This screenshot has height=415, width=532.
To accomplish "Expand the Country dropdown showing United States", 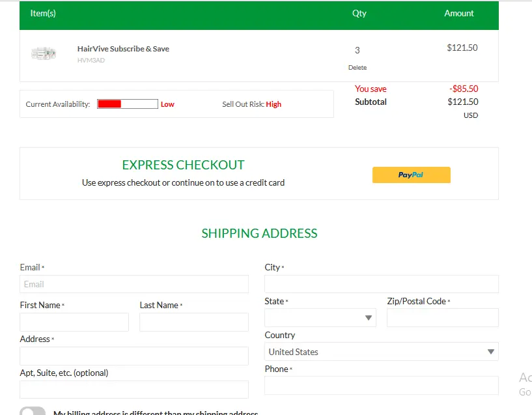I will [381, 352].
